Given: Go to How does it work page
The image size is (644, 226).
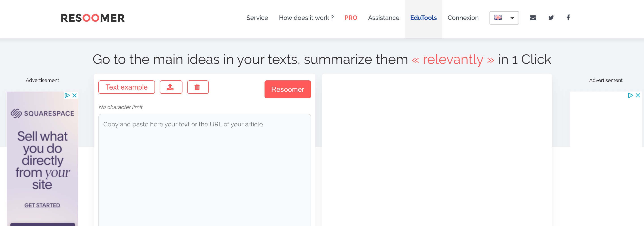Looking at the screenshot, I should pos(306,18).
